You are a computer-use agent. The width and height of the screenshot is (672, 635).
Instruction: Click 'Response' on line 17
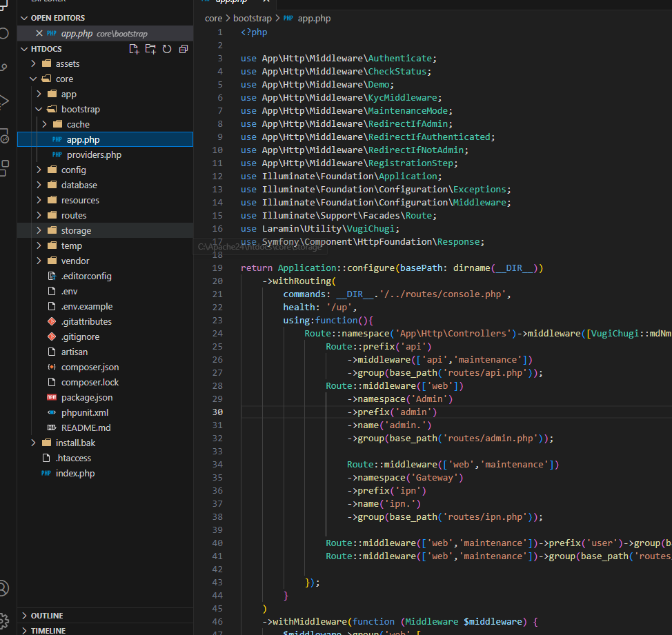click(x=459, y=242)
